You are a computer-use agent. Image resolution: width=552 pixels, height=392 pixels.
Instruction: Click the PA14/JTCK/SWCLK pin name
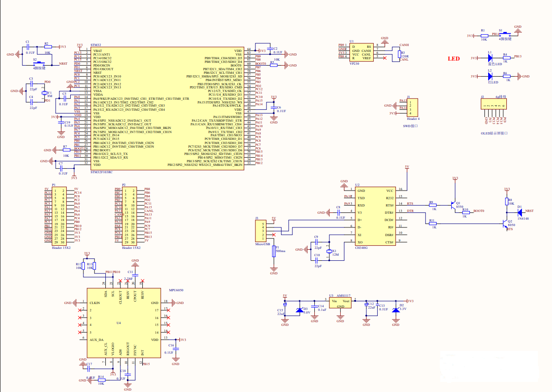(x=227, y=106)
